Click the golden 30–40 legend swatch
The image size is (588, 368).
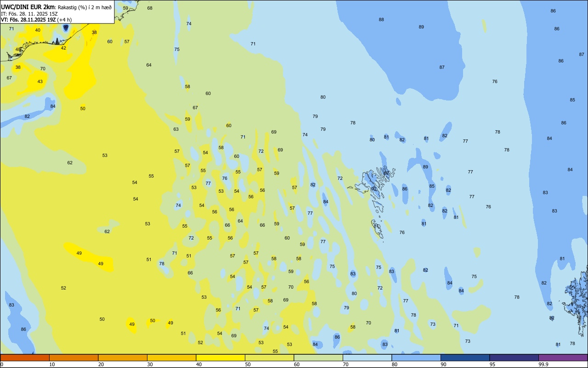[171, 357]
